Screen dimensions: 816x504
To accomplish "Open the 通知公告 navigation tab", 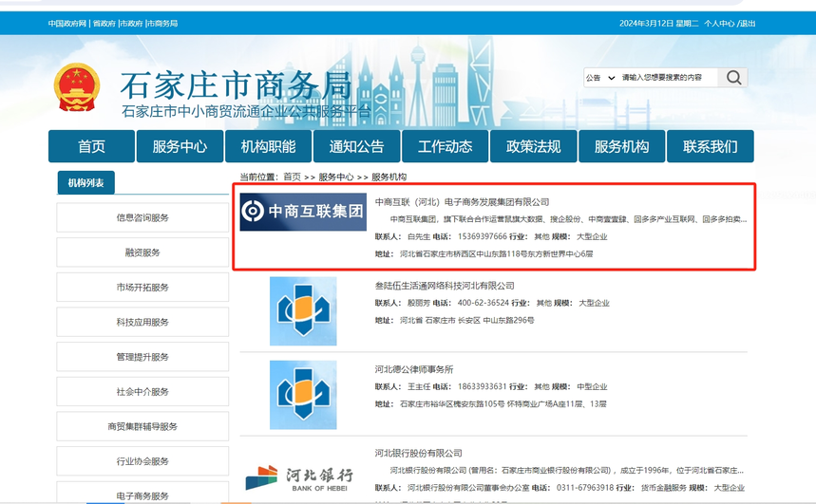I will [356, 146].
